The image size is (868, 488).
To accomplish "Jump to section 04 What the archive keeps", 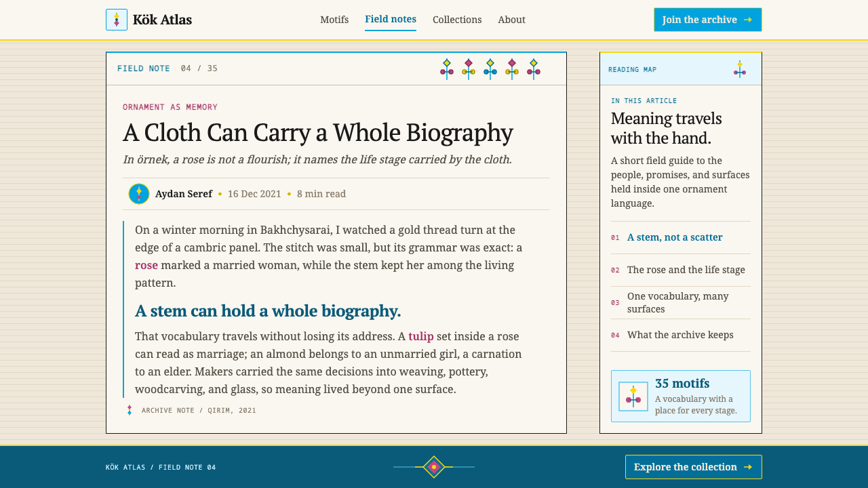I will tap(681, 335).
